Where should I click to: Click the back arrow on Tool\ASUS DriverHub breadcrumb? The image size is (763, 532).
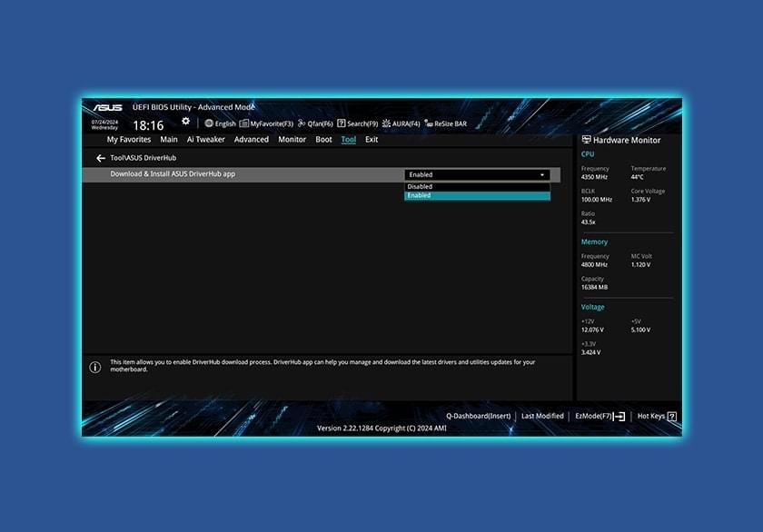pyautogui.click(x=100, y=156)
